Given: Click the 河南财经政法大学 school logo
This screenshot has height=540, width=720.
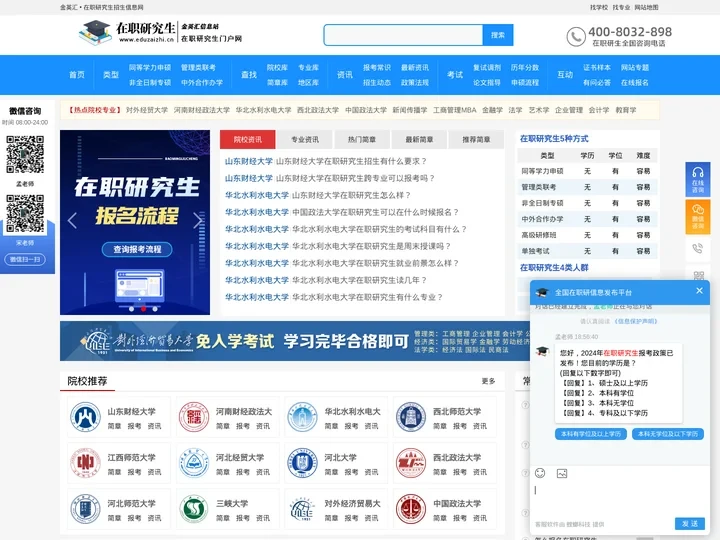Looking at the screenshot, I should coord(194,417).
